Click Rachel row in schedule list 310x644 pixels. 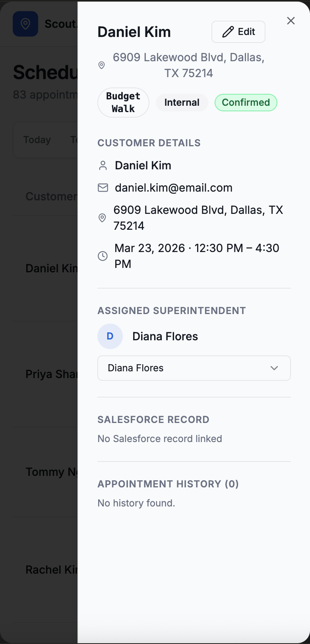51,570
